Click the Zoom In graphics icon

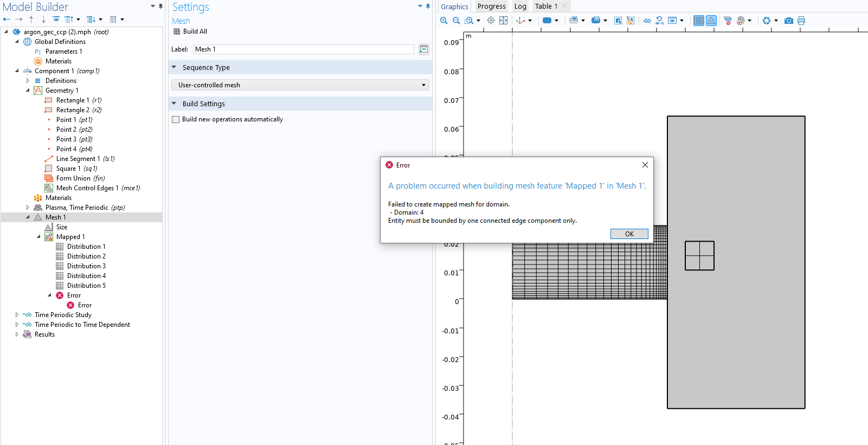pyautogui.click(x=443, y=21)
